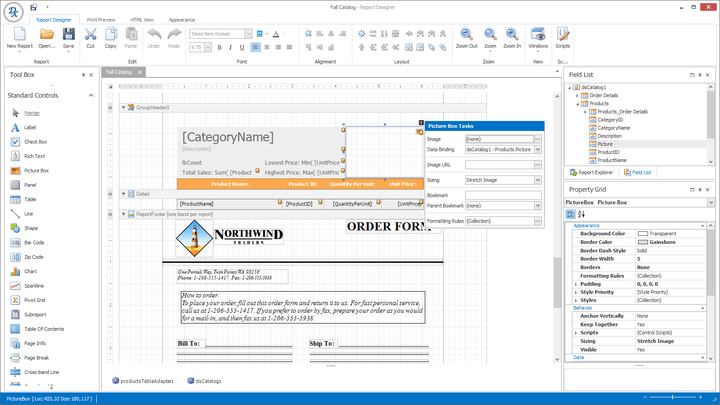
Task: Pick the Chart control from Tool Box
Action: [x=30, y=271]
